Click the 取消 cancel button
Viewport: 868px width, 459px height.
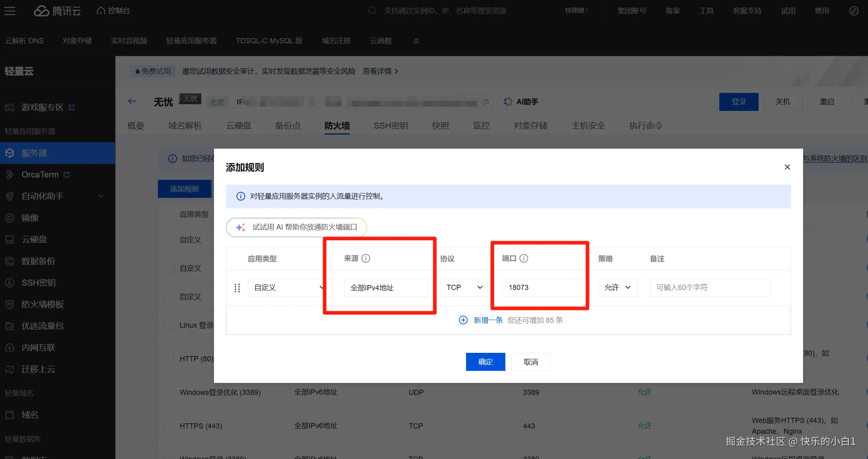point(531,362)
